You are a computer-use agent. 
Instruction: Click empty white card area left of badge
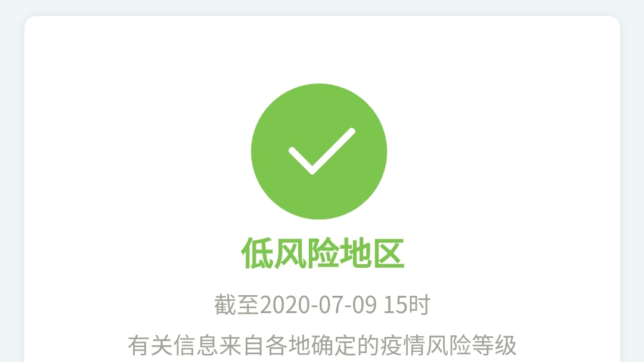[x=135, y=151]
